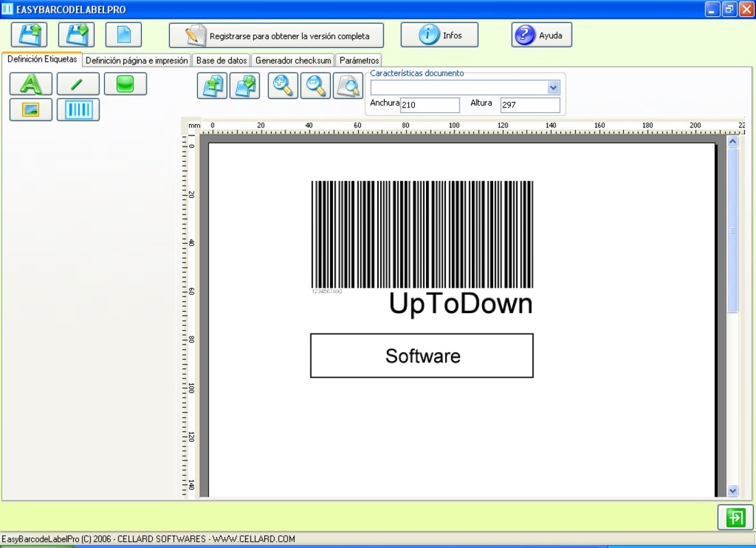Screen dimensions: 756x548
Task: Click the green exit door icon
Action: [x=735, y=518]
